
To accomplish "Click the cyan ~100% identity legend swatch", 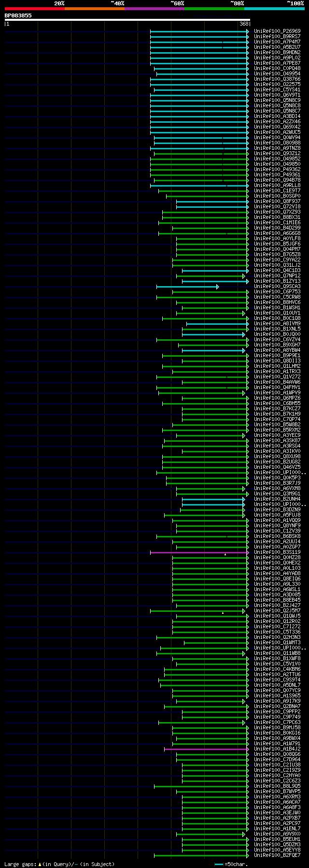I will click(x=274, y=9).
